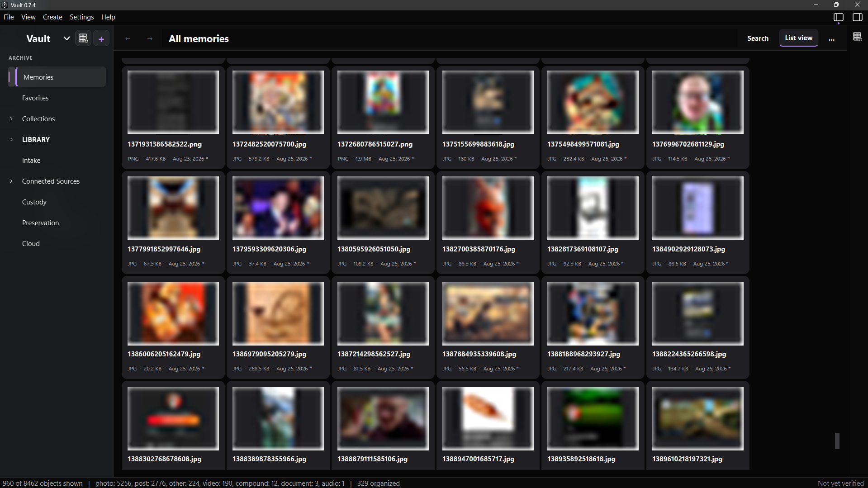This screenshot has width=868, height=488.
Task: Open the Vault dropdown chevron
Action: (x=66, y=38)
